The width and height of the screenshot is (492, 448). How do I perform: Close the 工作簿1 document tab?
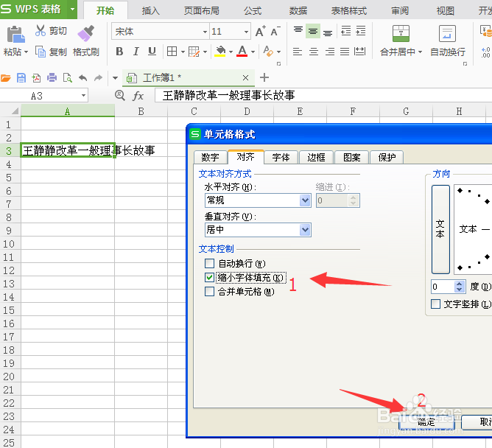246,77
